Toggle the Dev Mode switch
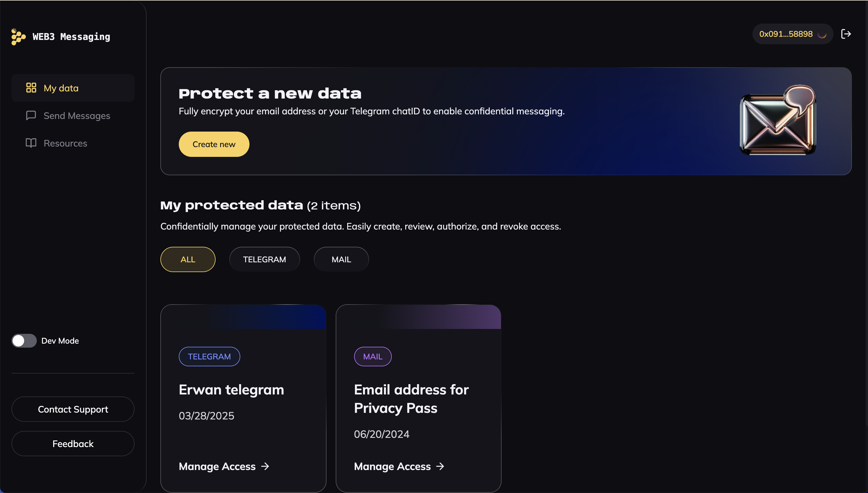The height and width of the screenshot is (493, 868). point(24,341)
